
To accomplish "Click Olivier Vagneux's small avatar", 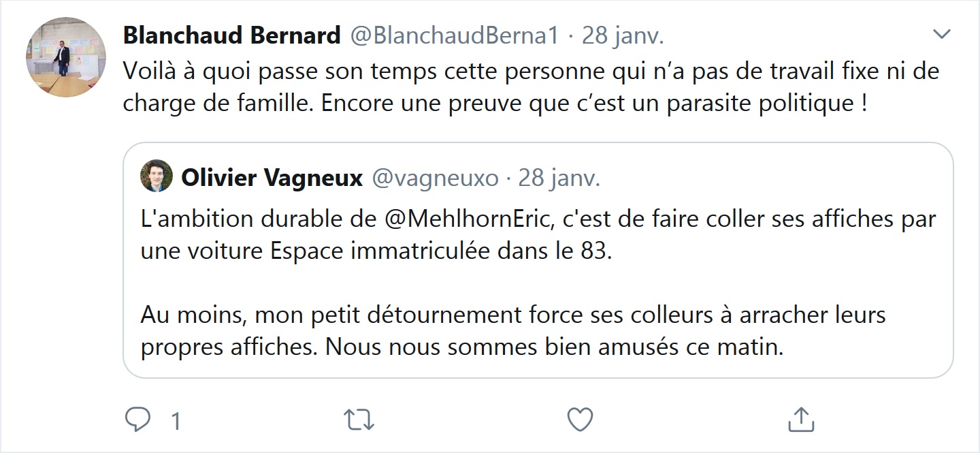I will pyautogui.click(x=157, y=178).
